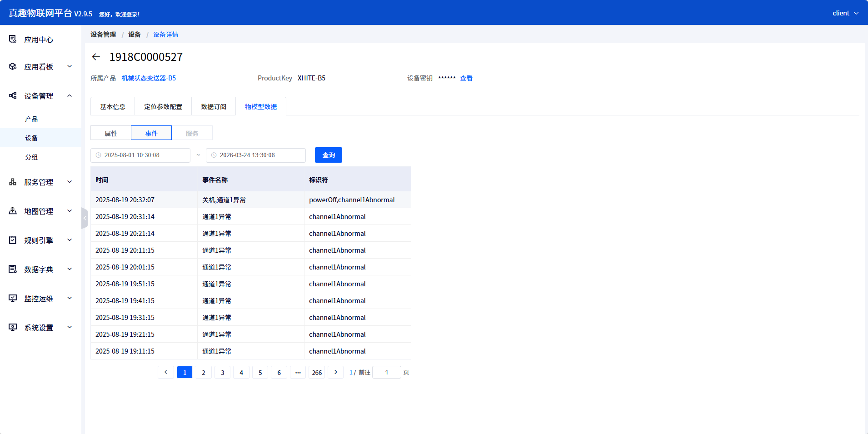
Task: Select the 事件 data type option
Action: point(151,133)
